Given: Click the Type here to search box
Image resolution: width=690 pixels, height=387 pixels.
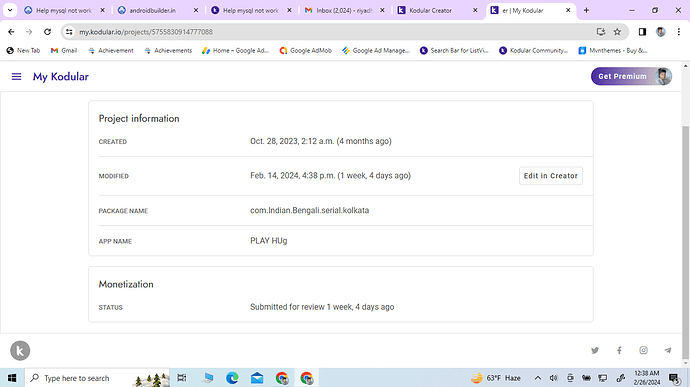Looking at the screenshot, I should (x=97, y=378).
